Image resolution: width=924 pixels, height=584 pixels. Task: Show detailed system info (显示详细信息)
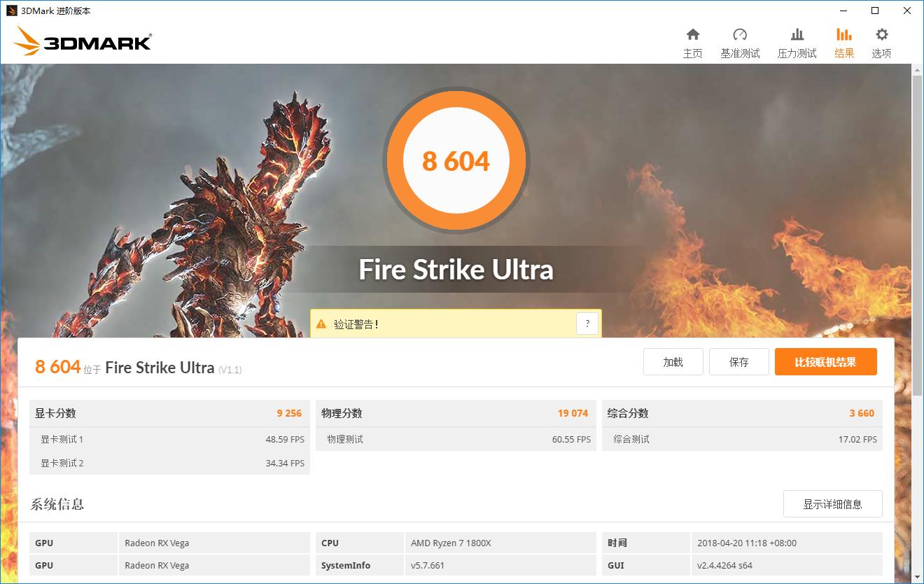[x=832, y=504]
